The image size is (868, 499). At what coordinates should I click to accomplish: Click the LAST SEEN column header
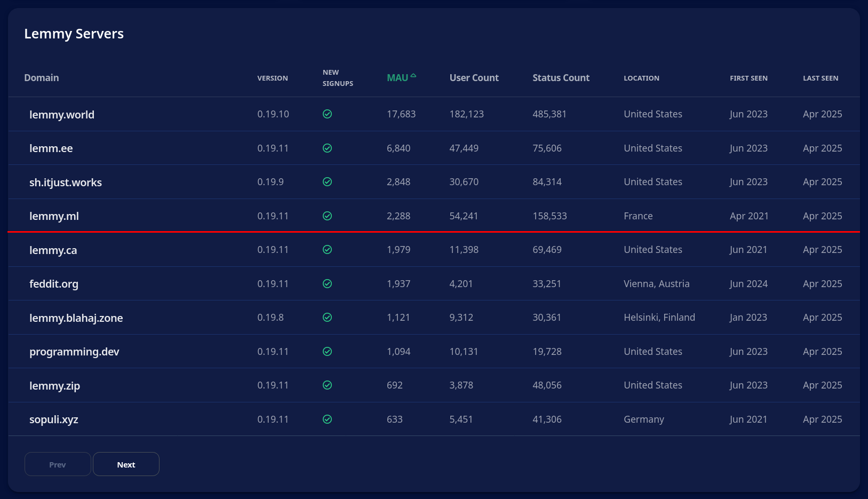[x=821, y=78]
